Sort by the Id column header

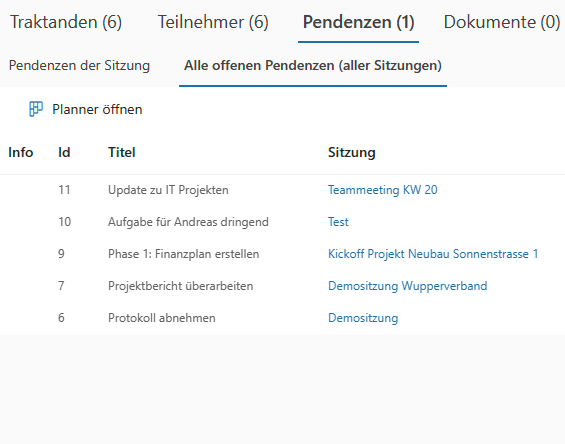(x=64, y=152)
